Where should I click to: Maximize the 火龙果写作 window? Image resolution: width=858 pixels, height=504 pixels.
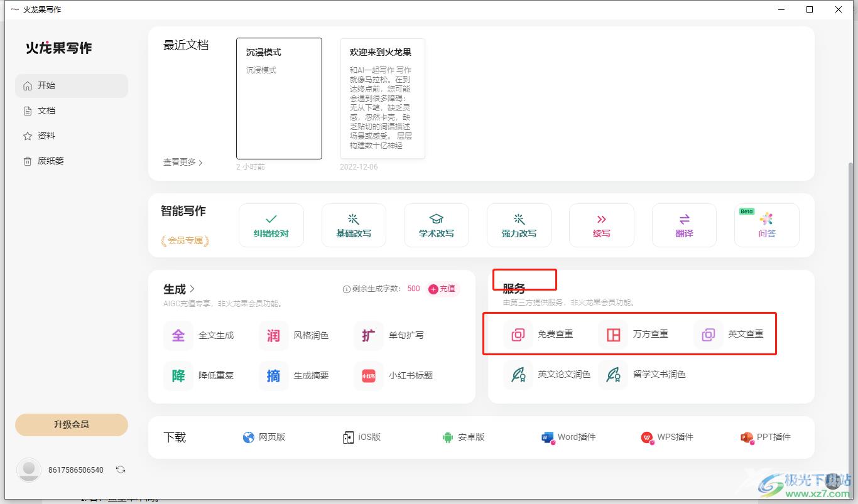click(x=810, y=9)
